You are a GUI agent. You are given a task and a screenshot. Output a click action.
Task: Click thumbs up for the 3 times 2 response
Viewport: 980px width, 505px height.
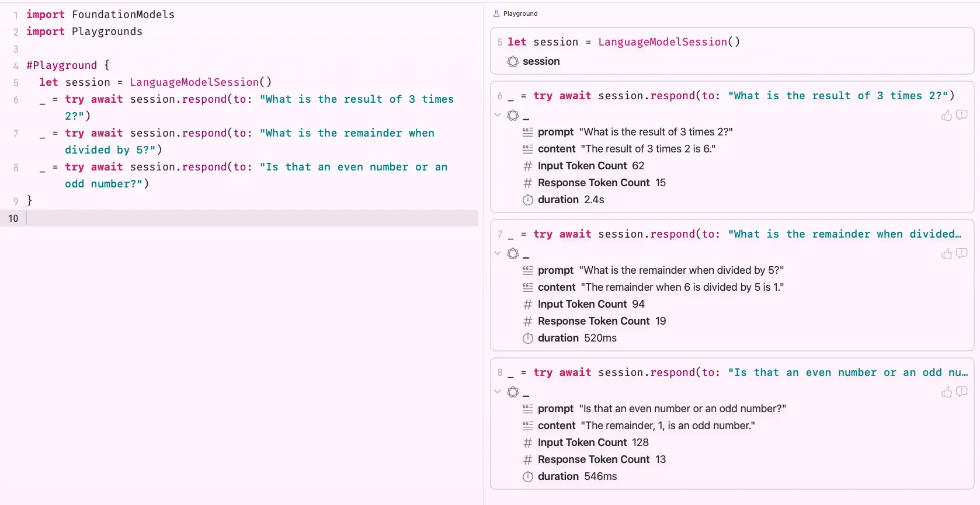pos(947,115)
